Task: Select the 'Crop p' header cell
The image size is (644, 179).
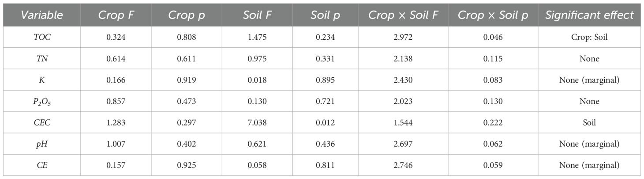Action: [x=187, y=15]
